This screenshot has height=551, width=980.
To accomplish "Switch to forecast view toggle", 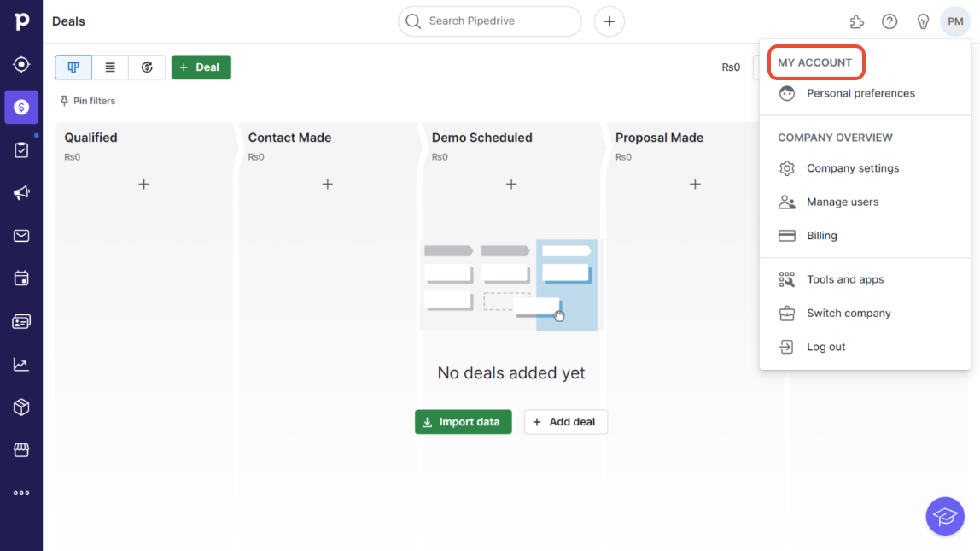I will click(147, 67).
